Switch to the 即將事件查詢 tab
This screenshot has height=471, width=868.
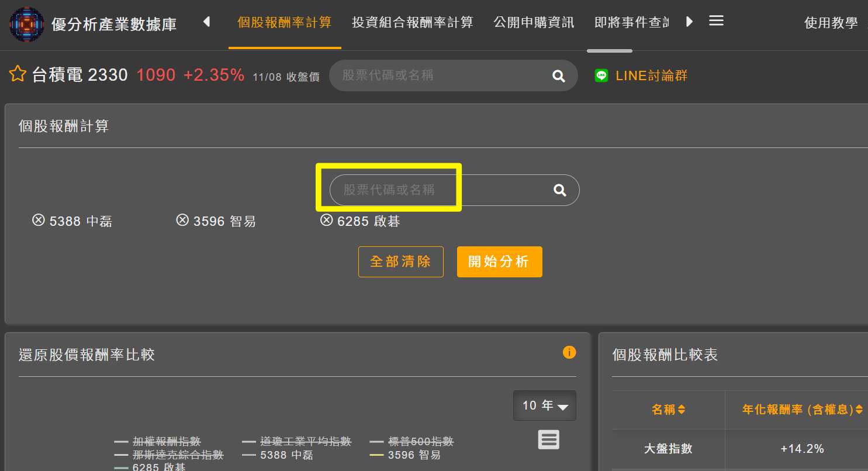click(632, 23)
